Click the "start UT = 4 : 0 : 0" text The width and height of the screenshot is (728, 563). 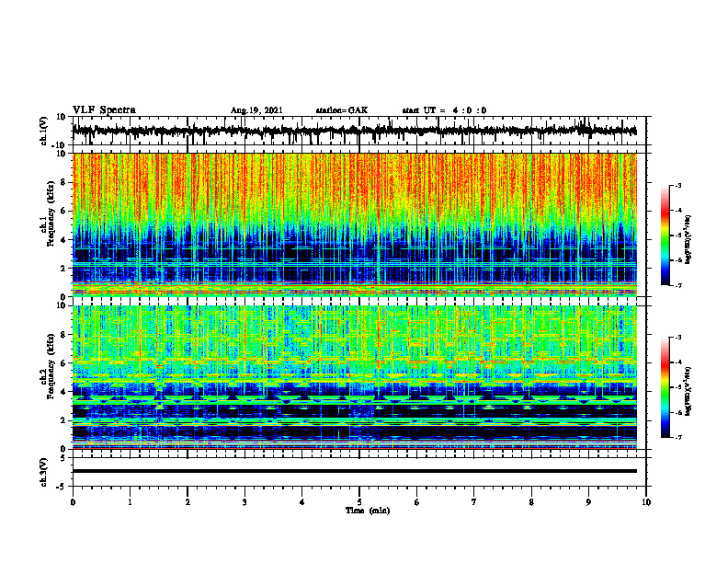[444, 110]
